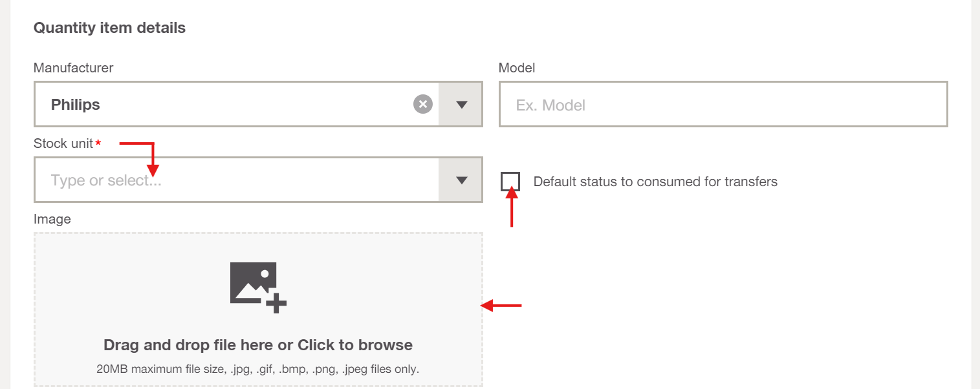This screenshot has width=980, height=389.
Task: Enable the consumed-for-transfers checkbox
Action: [510, 182]
